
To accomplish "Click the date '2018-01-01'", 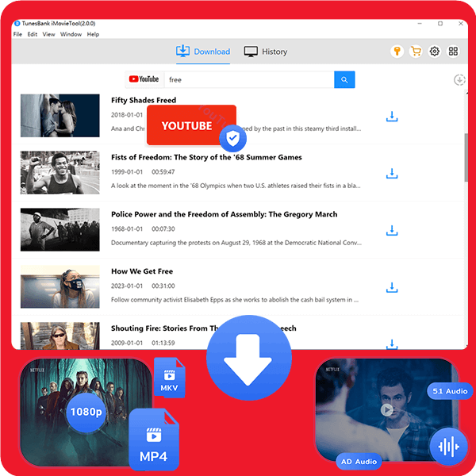I will coord(127,115).
